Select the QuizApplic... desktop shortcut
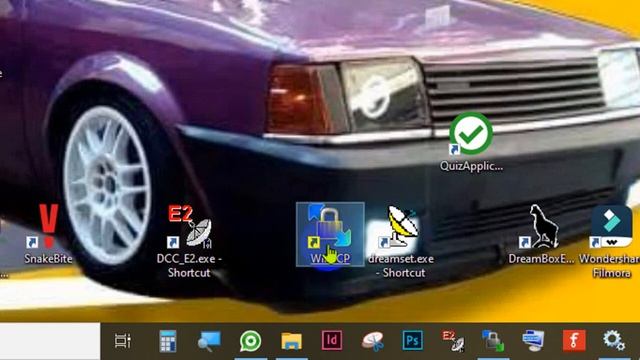This screenshot has height=360, width=640. pyautogui.click(x=471, y=142)
